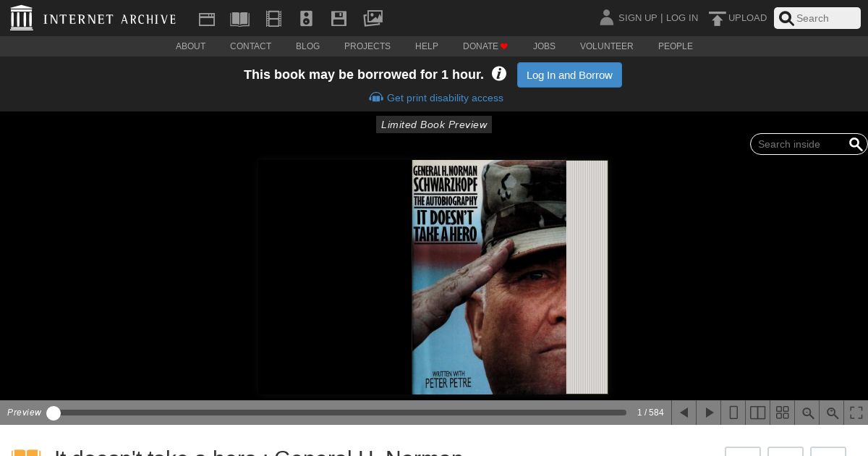Open the ABOUT menu item

(190, 46)
